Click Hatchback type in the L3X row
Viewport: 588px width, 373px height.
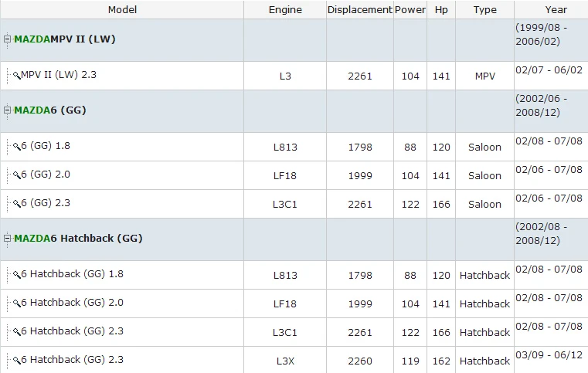(484, 361)
